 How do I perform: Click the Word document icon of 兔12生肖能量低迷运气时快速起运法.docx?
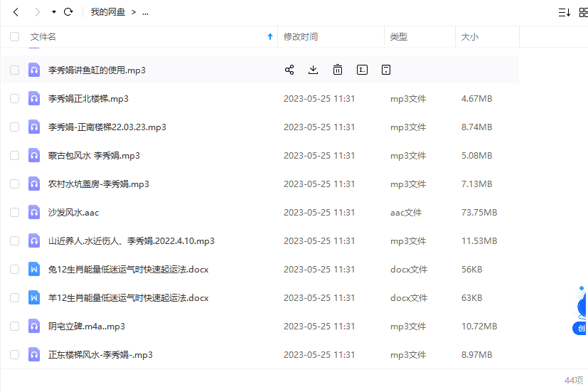33,269
